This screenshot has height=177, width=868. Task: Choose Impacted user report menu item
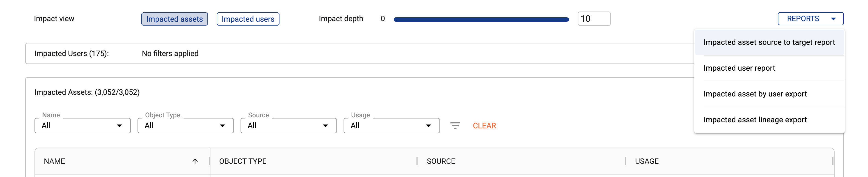click(739, 68)
